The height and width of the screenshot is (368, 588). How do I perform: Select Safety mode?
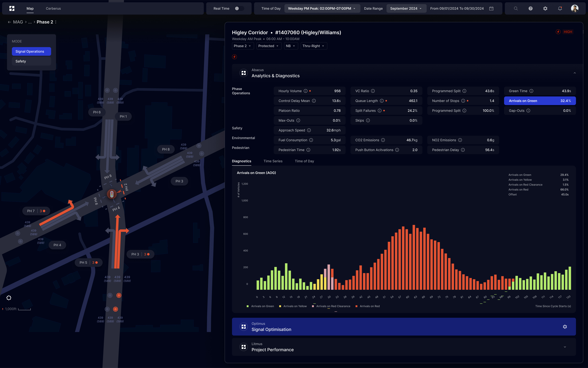coord(31,61)
